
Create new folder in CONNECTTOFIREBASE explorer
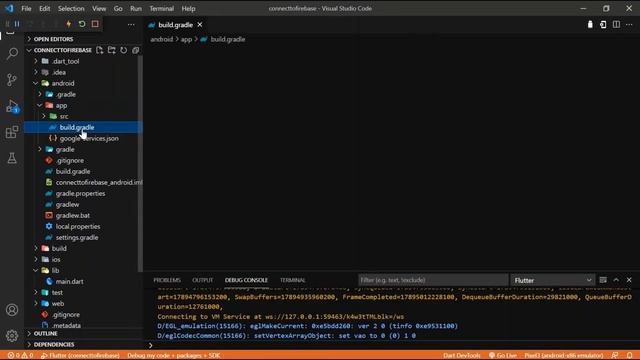(x=111, y=50)
